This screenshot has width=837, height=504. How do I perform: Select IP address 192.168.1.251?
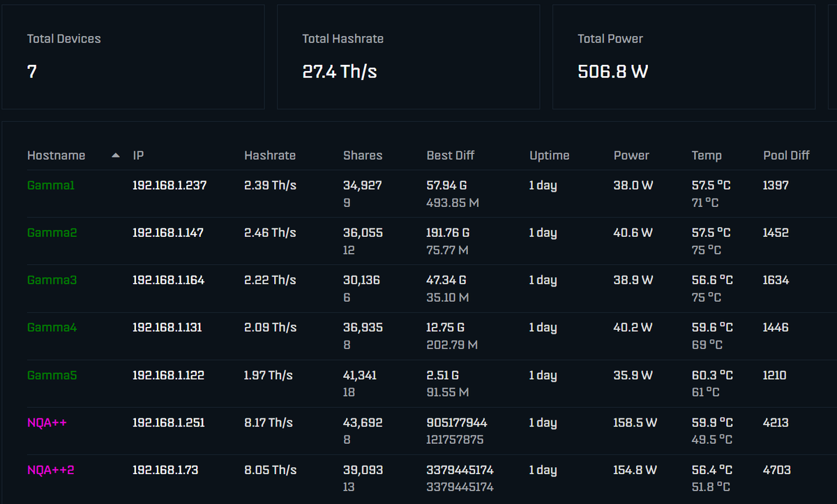point(169,422)
